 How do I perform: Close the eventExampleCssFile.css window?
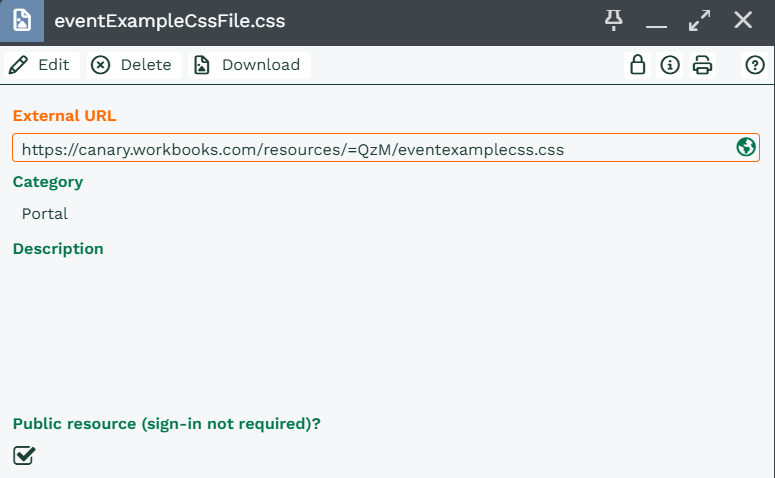click(743, 20)
